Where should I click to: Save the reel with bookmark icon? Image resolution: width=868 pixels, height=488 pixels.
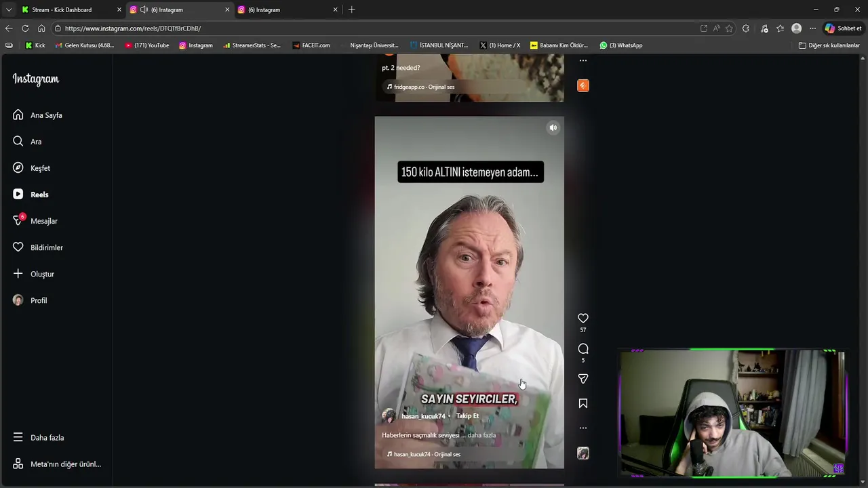[583, 403]
